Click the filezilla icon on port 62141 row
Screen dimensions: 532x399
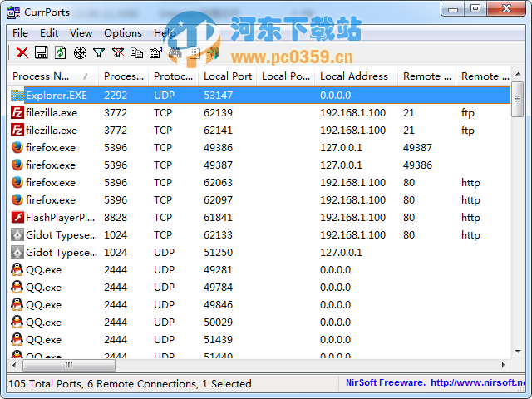point(17,131)
